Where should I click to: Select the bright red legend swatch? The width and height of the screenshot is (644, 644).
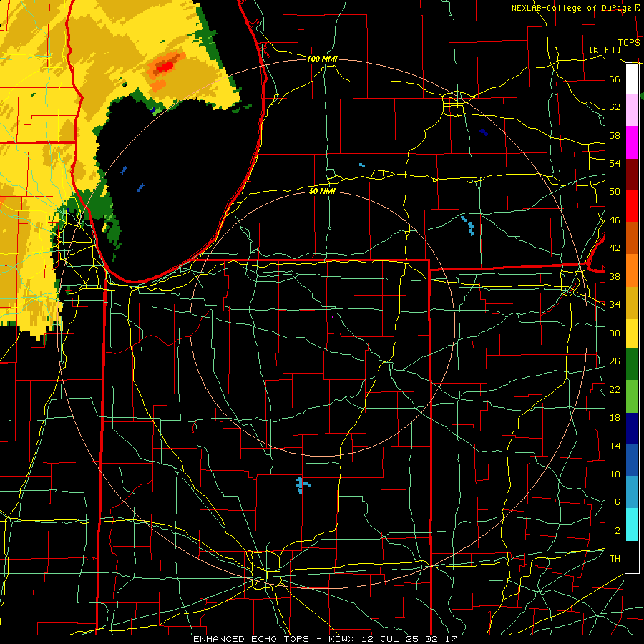(632, 206)
